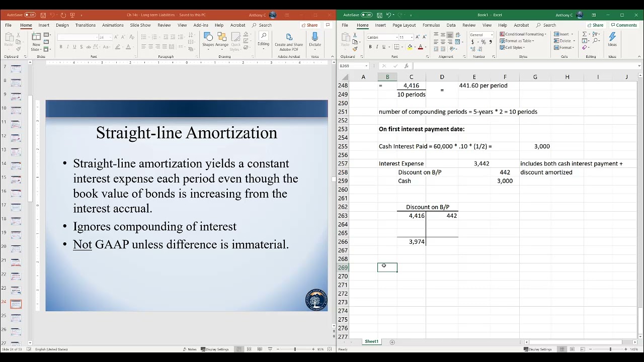
Task: Open Excel Insert cells button
Action: tap(563, 34)
